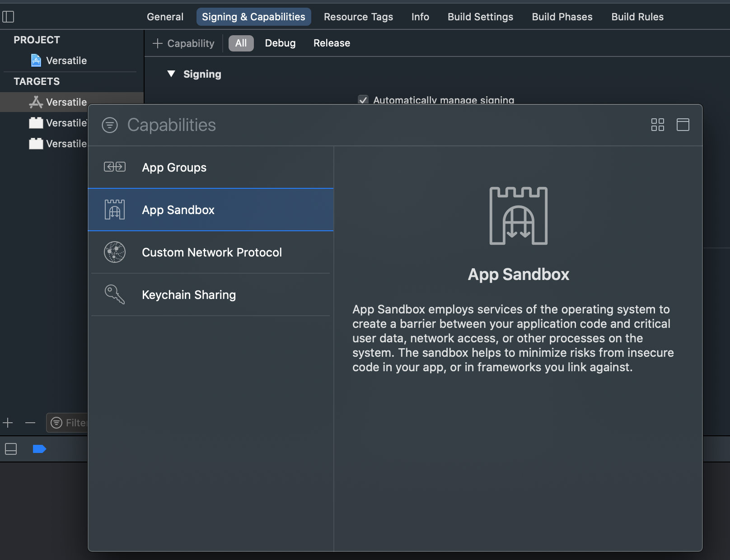Select the App Sandbox capability row
The width and height of the screenshot is (730, 560).
tap(211, 210)
